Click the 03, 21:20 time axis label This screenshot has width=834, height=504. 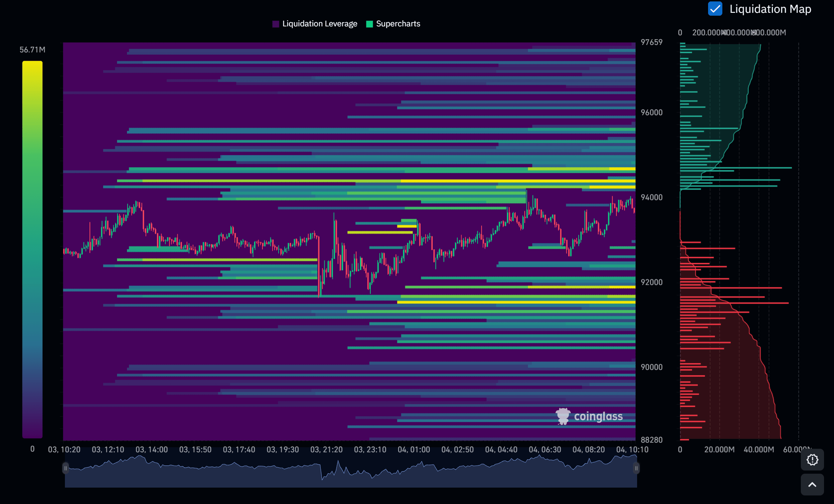click(326, 449)
